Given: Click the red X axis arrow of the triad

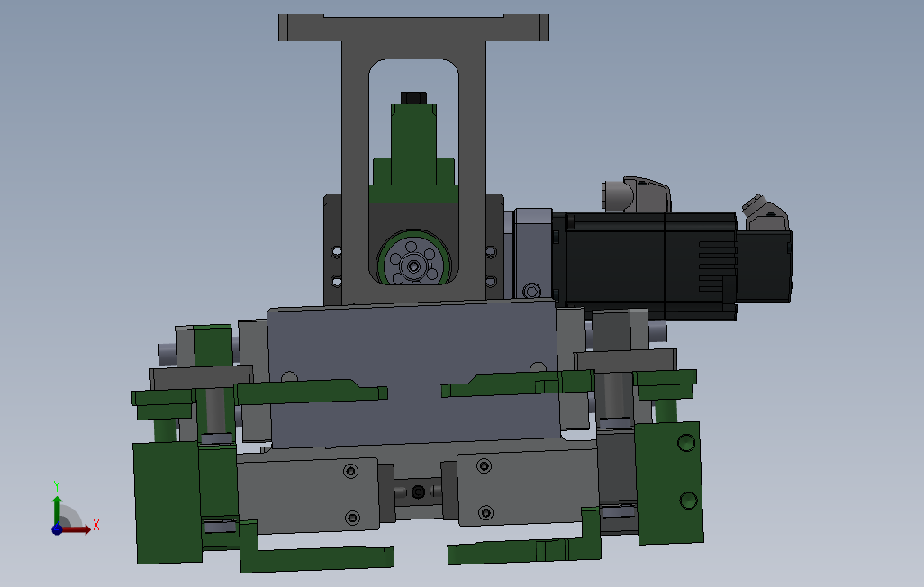Looking at the screenshot, I should pos(77,529).
